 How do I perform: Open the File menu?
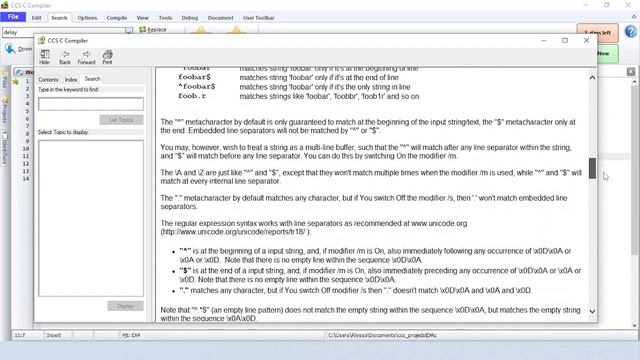coord(13,17)
